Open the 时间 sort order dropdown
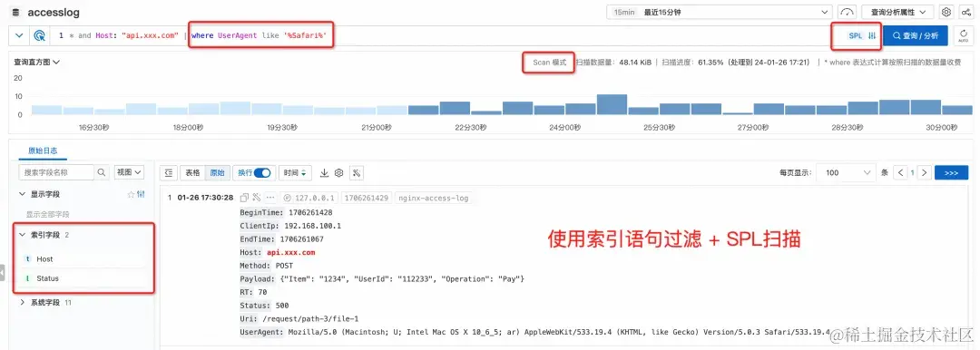 point(296,172)
